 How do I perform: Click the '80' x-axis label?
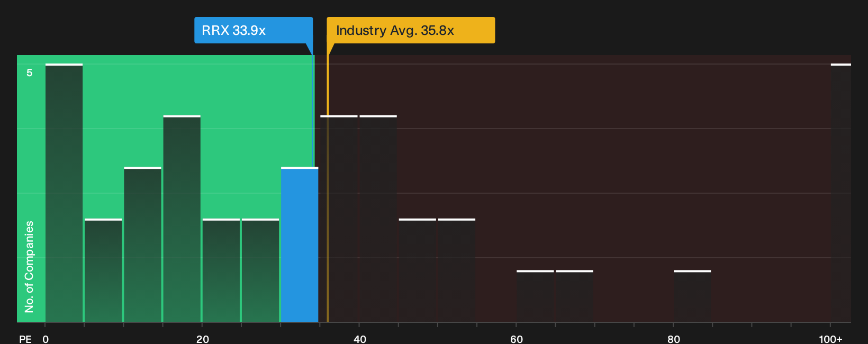(674, 339)
